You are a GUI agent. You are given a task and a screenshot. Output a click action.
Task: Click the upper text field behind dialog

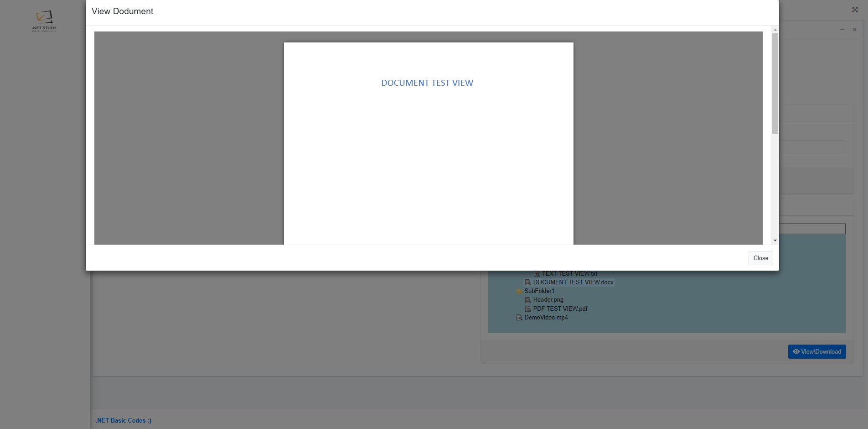[x=812, y=147]
